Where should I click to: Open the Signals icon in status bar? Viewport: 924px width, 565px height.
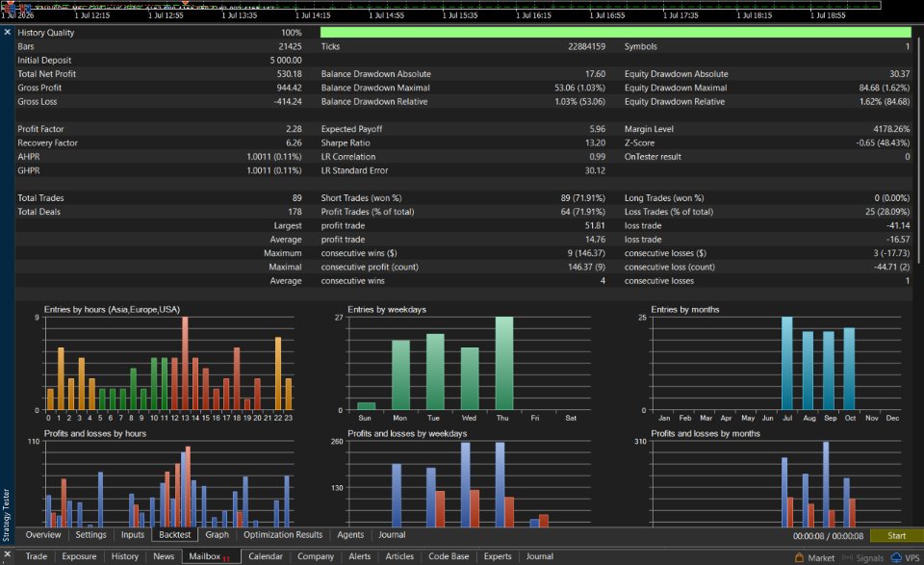pos(862,557)
